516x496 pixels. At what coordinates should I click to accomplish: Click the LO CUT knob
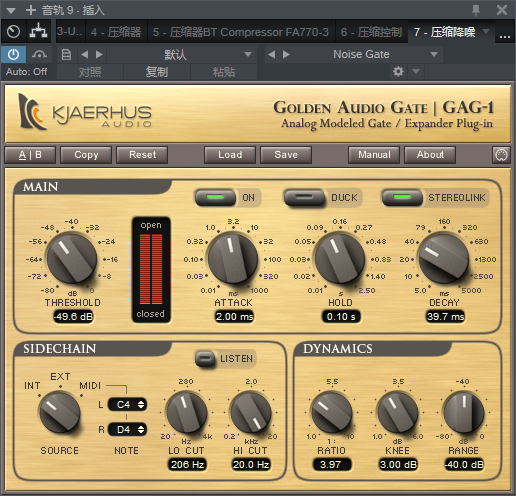pos(186,413)
